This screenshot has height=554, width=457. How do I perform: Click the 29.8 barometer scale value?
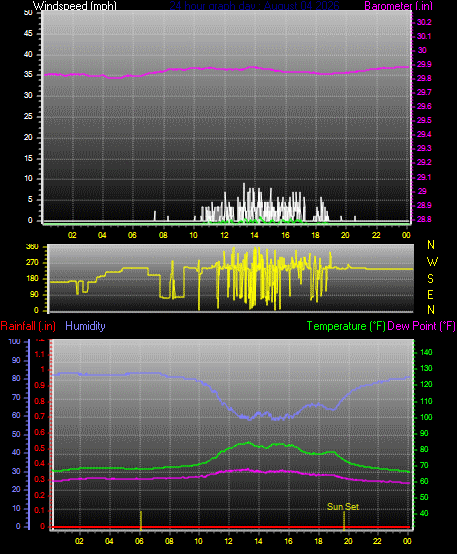coord(424,78)
